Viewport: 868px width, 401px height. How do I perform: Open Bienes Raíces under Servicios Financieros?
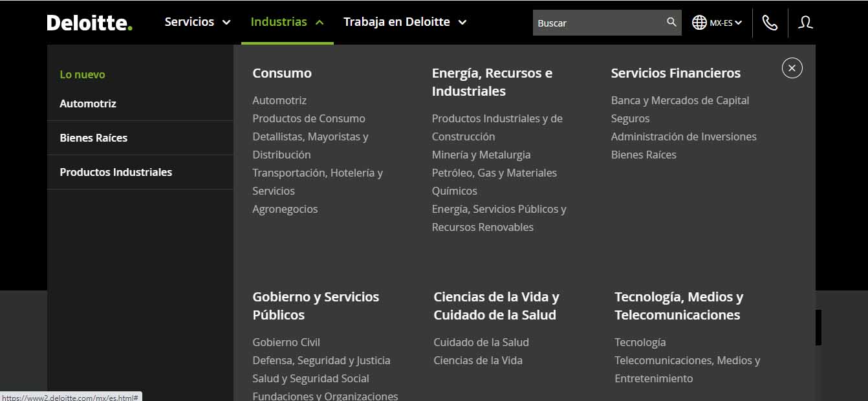click(x=644, y=155)
